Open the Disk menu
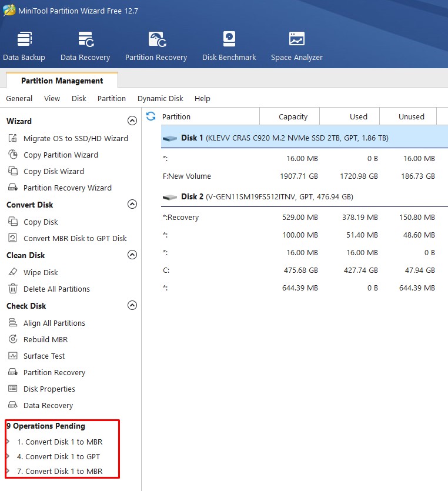Viewport: 448px width, 491px height. [x=79, y=98]
